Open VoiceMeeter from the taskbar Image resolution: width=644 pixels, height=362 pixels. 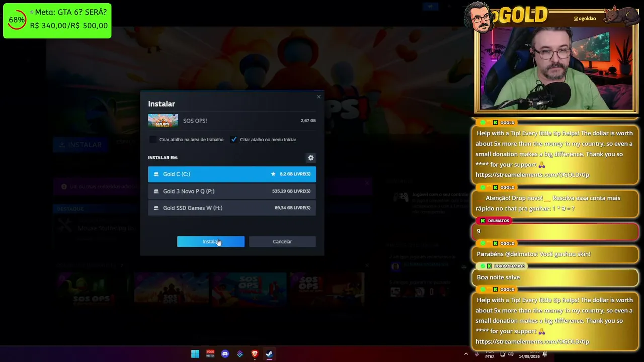tap(210, 354)
